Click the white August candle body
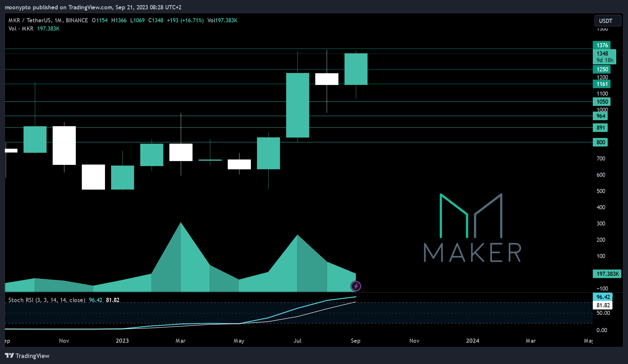Image resolution: width=628 pixels, height=364 pixels. pyautogui.click(x=327, y=79)
